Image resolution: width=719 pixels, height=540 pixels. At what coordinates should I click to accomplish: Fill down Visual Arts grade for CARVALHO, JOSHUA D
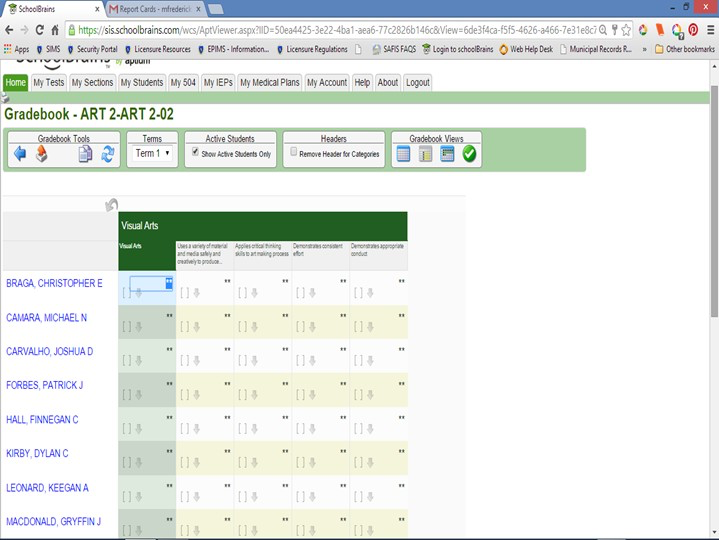138,361
